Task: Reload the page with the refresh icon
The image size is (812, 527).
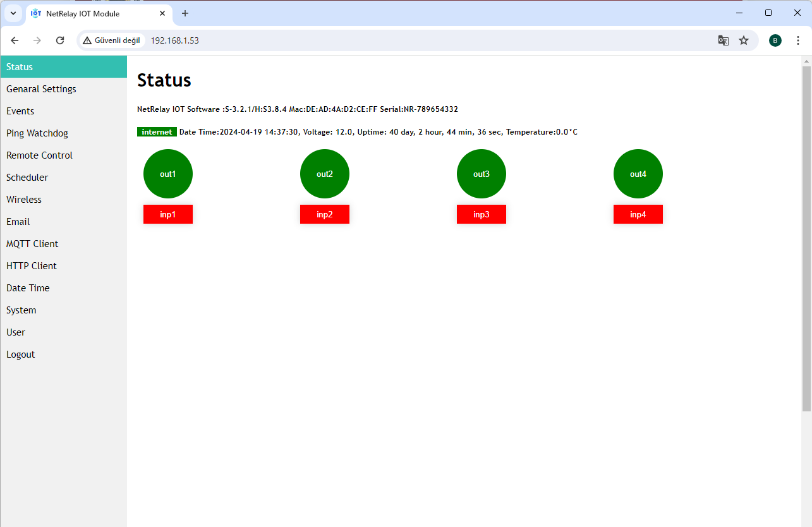Action: click(x=60, y=40)
